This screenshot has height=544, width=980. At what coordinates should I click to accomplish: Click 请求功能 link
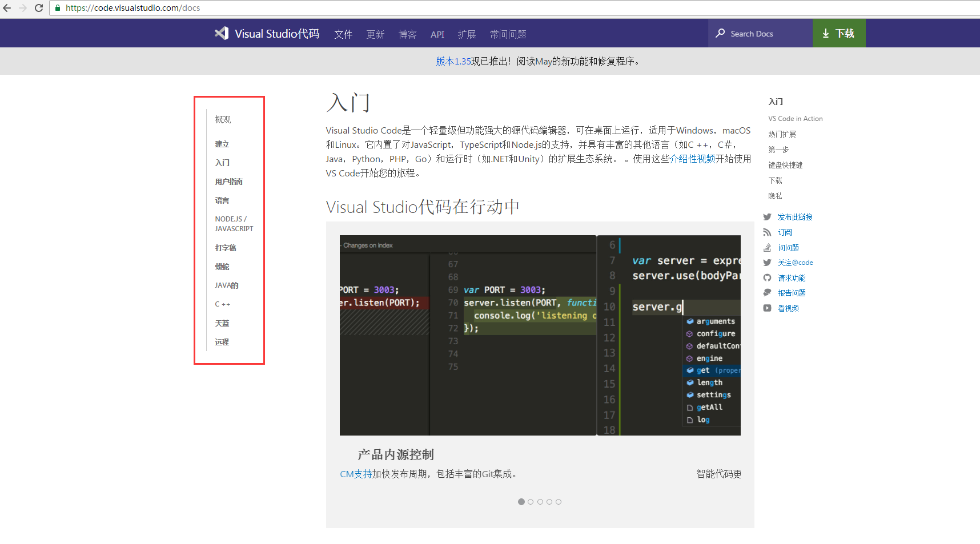point(792,278)
